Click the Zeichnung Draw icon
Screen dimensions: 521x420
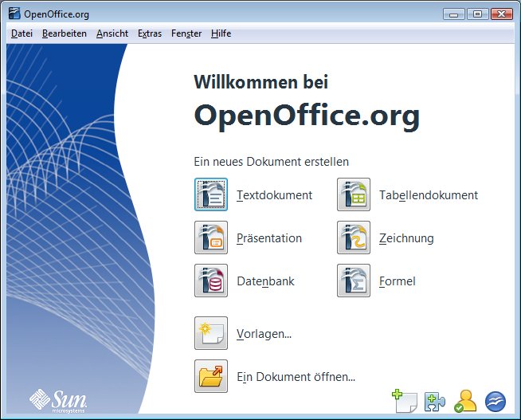[x=354, y=237]
